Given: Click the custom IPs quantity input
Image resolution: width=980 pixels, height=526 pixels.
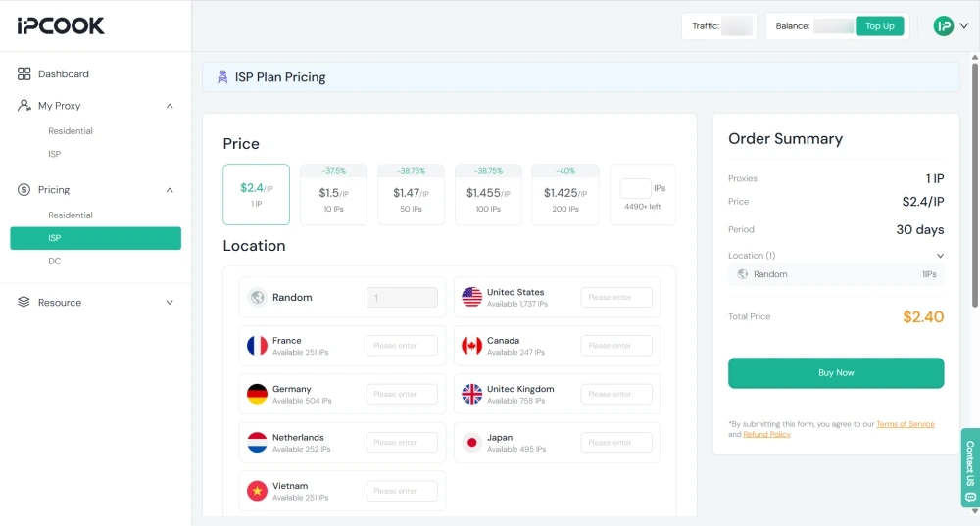Looking at the screenshot, I should pyautogui.click(x=635, y=189).
